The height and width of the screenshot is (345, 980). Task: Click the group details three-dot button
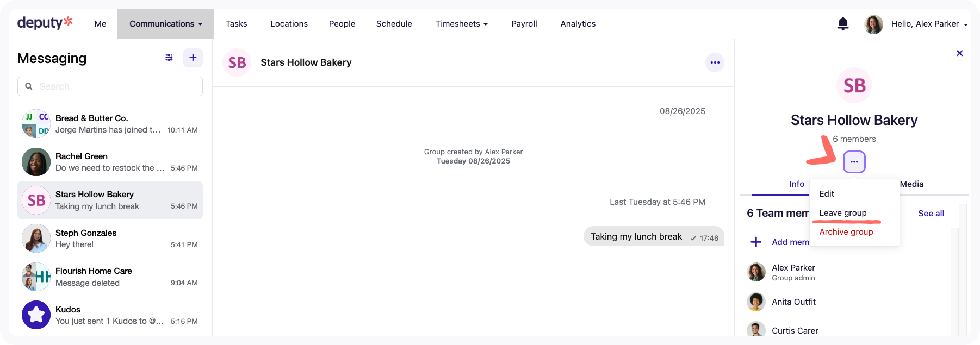pyautogui.click(x=854, y=162)
